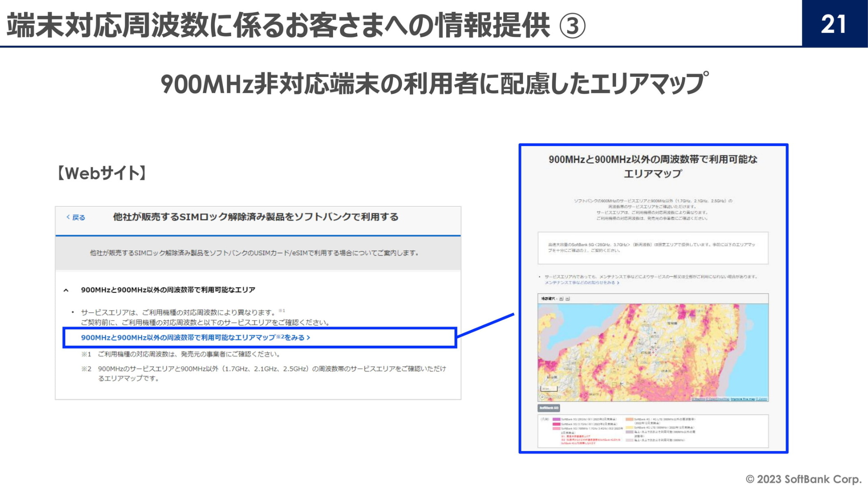Image resolution: width=868 pixels, height=488 pixels.
Task: Click the coverage map center crosshair
Action: (x=653, y=352)
